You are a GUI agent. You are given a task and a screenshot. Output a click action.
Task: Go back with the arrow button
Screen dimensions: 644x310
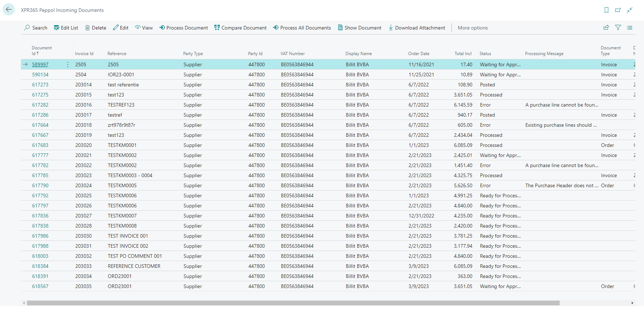pyautogui.click(x=9, y=10)
